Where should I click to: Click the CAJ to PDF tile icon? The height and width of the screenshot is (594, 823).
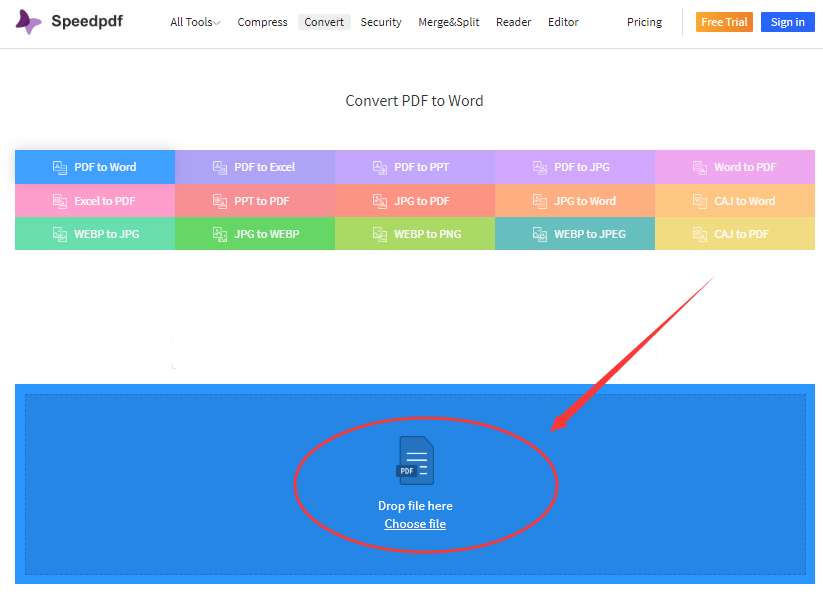700,234
